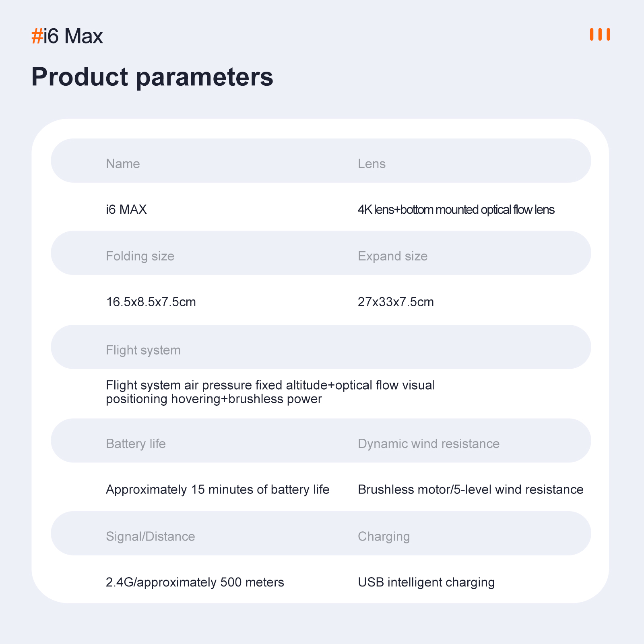Click the orange hash symbol before i6 Max
Image resolution: width=644 pixels, height=644 pixels.
click(37, 36)
